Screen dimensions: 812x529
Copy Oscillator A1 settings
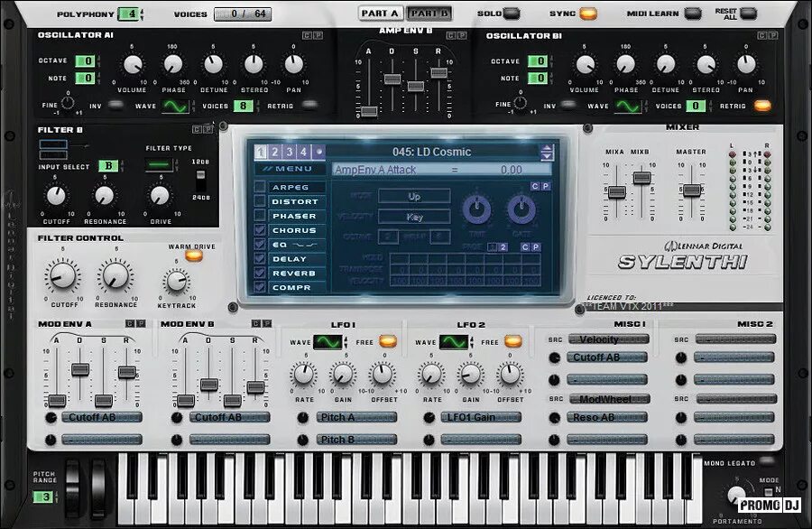307,35
